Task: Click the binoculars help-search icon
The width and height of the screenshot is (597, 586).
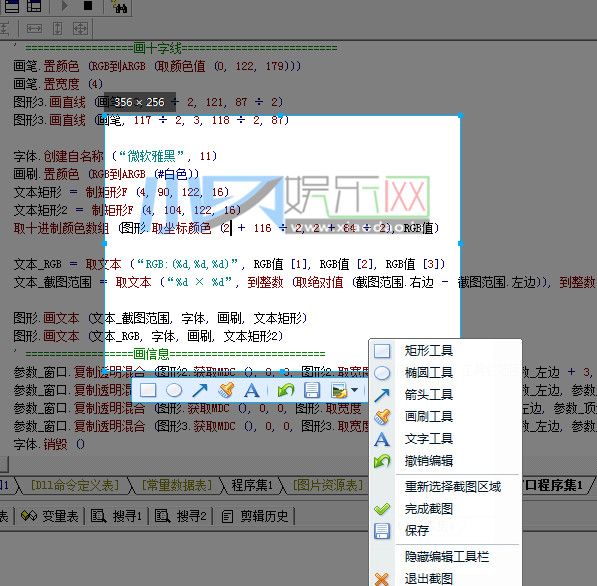Action: click(x=120, y=6)
